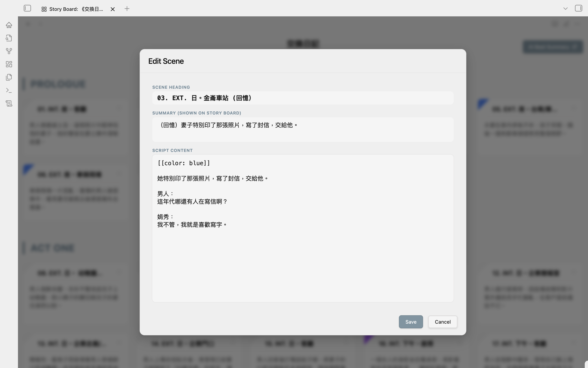Edit the Scene Heading input field
588x368 pixels.
pos(303,98)
